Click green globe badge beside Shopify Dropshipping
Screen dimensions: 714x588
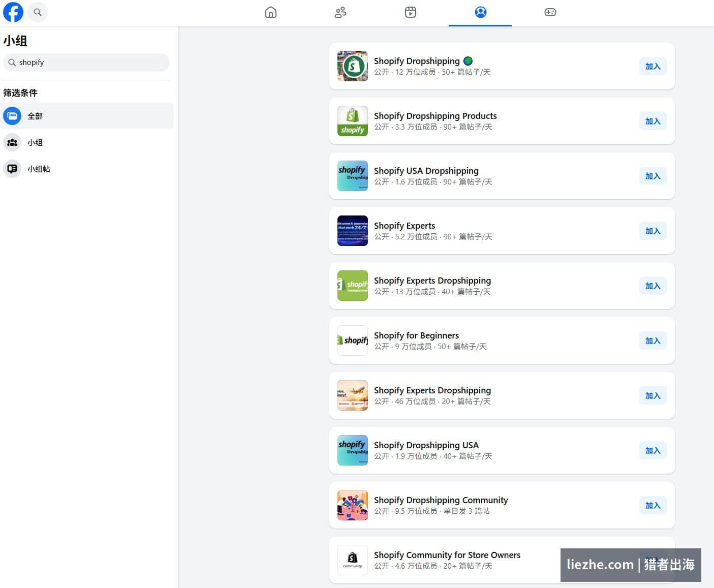click(468, 61)
